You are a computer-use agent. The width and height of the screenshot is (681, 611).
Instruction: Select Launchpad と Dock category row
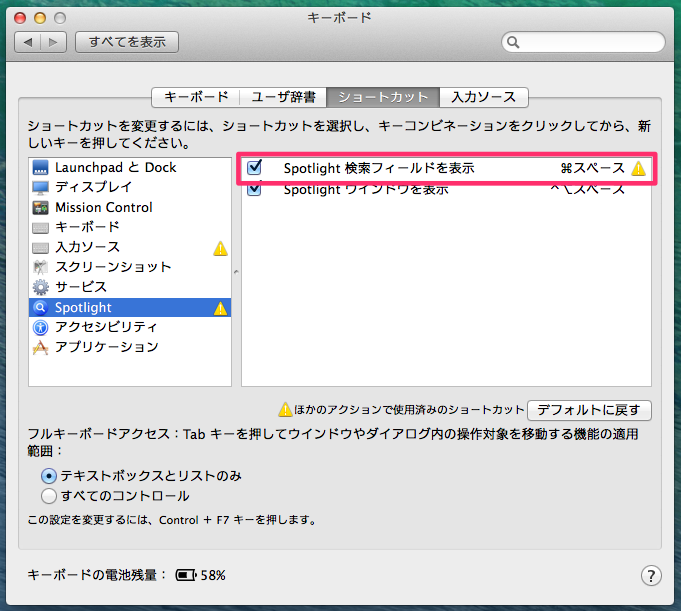point(130,168)
